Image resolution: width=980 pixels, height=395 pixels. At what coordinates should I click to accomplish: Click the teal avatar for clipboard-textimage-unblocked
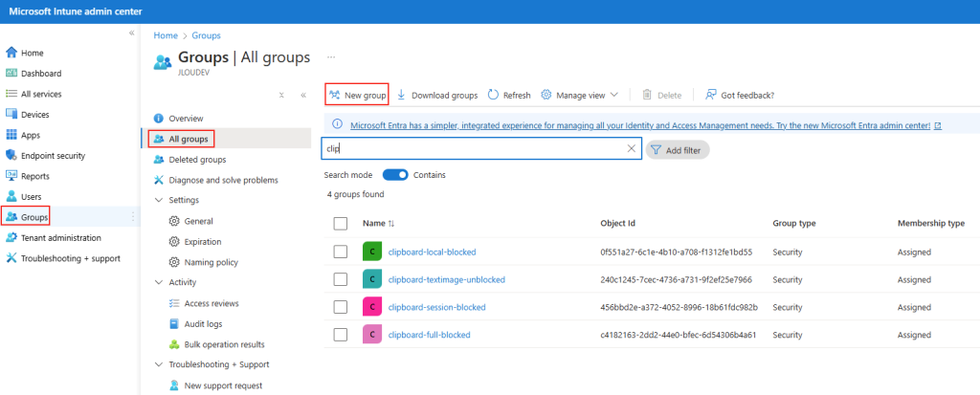coord(372,279)
